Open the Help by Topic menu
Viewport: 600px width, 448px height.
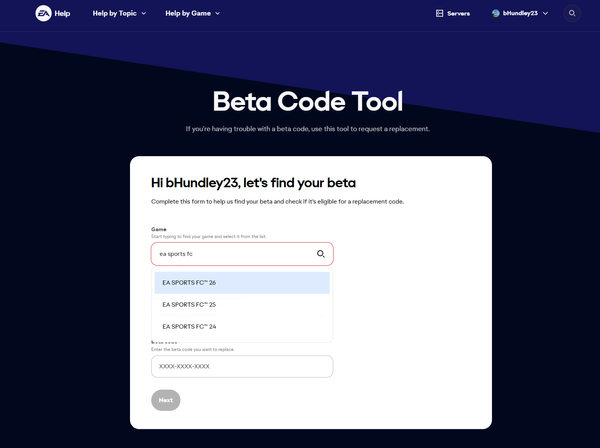pos(114,13)
